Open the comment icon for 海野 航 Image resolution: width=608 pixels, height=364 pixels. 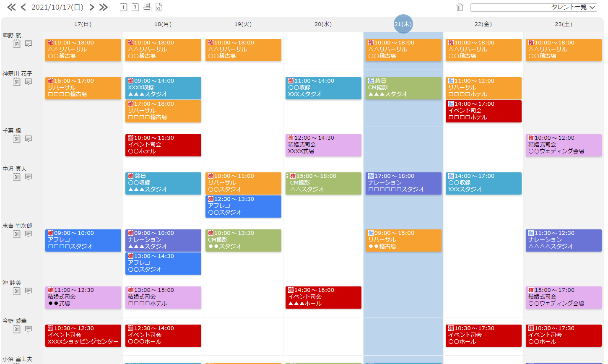coord(29,44)
